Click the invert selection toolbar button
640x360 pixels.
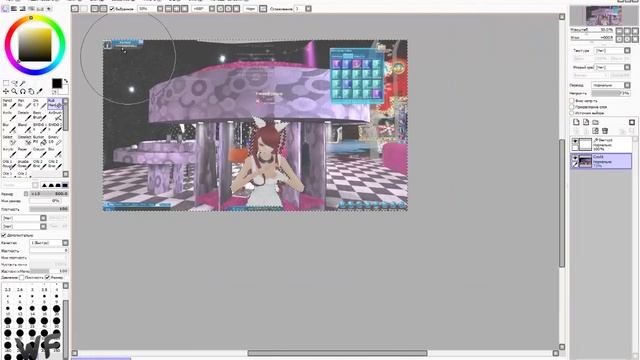103,9
